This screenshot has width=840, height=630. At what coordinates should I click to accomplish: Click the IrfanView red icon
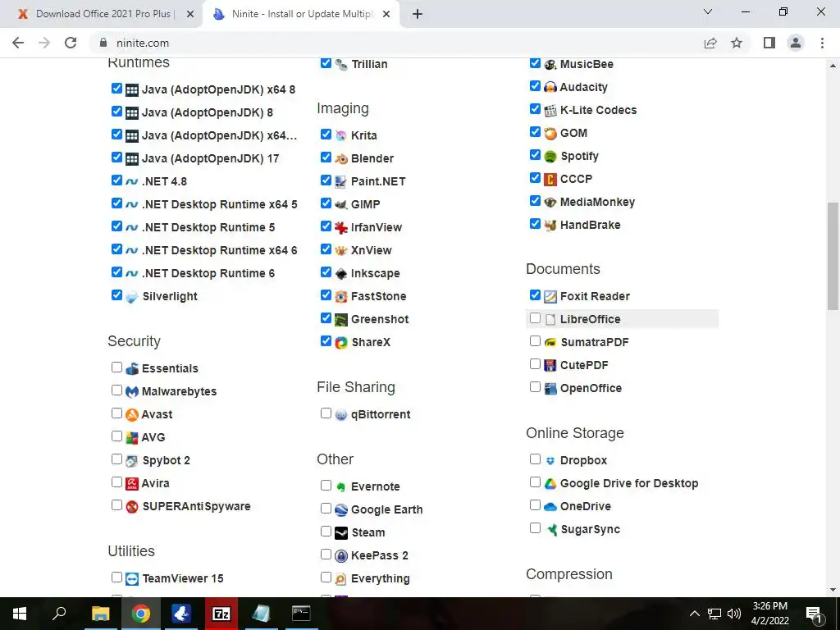click(340, 228)
